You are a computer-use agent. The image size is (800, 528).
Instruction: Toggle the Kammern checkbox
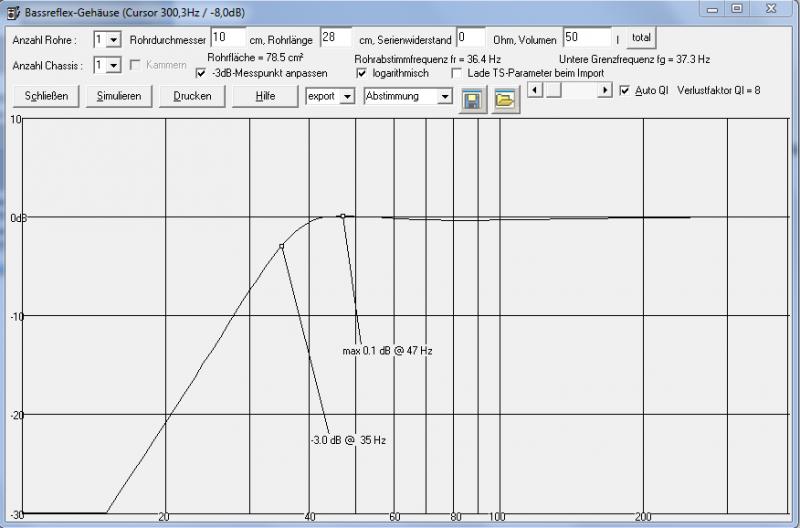135,65
